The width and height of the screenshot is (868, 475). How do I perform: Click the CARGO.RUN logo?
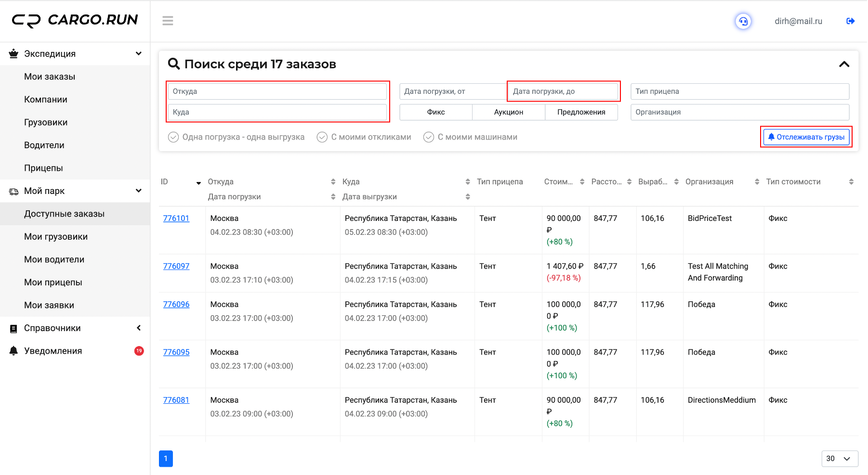(x=75, y=20)
